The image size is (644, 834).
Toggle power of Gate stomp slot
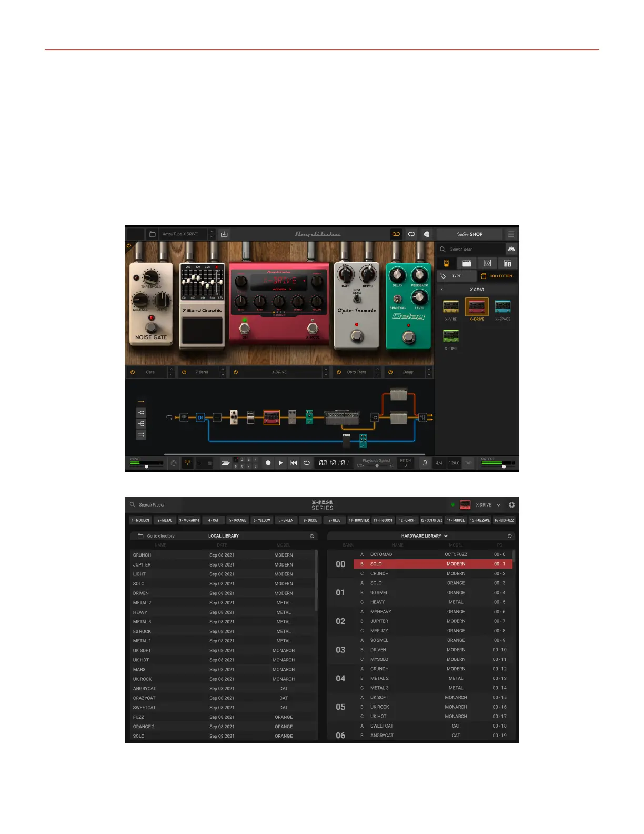(x=133, y=372)
